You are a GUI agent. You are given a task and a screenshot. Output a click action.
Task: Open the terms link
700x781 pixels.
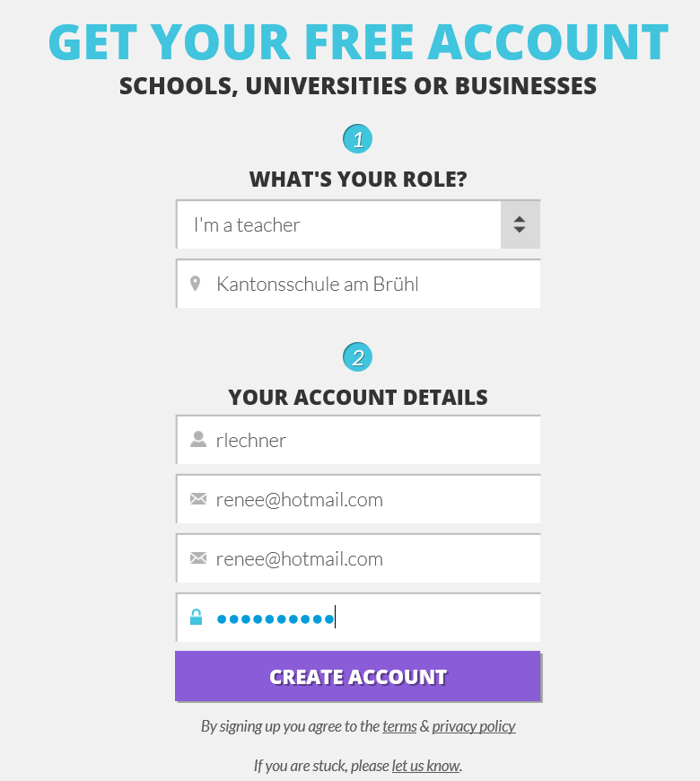[x=399, y=726]
